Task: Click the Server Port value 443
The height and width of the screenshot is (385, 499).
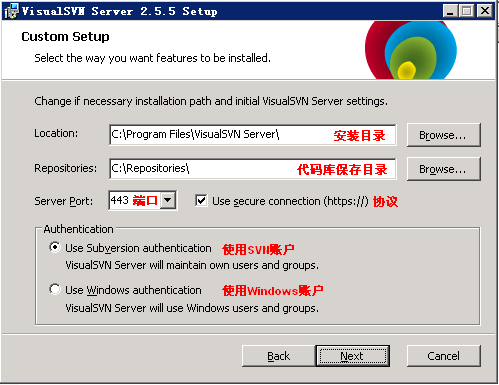Action: tap(120, 200)
